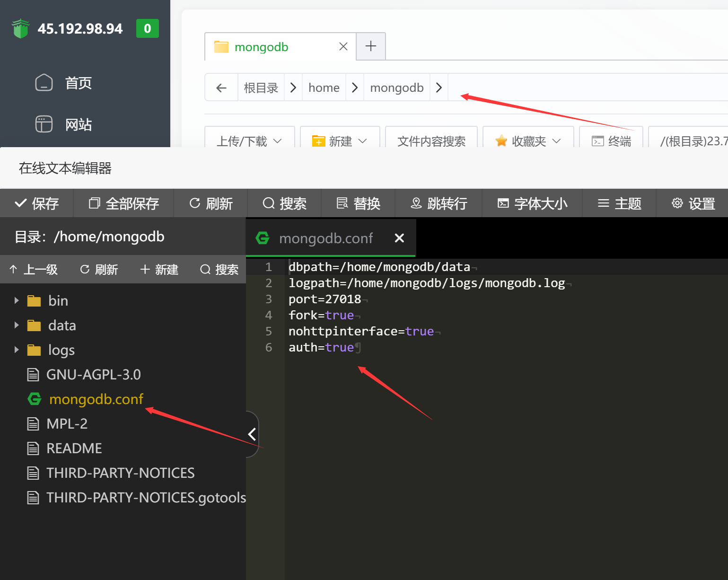The height and width of the screenshot is (580, 728).
Task: Navigate to home in the breadcrumb
Action: pyautogui.click(x=324, y=88)
